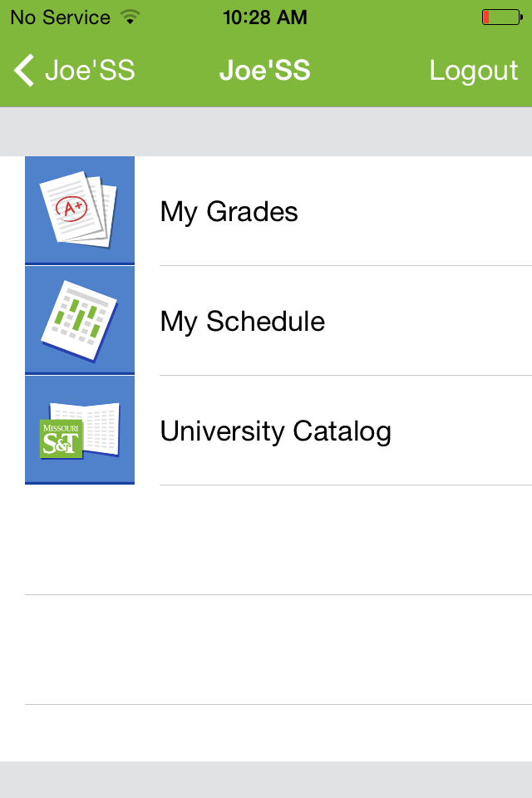Tap the green S&T logo square
This screenshot has width=532, height=798.
(61, 439)
